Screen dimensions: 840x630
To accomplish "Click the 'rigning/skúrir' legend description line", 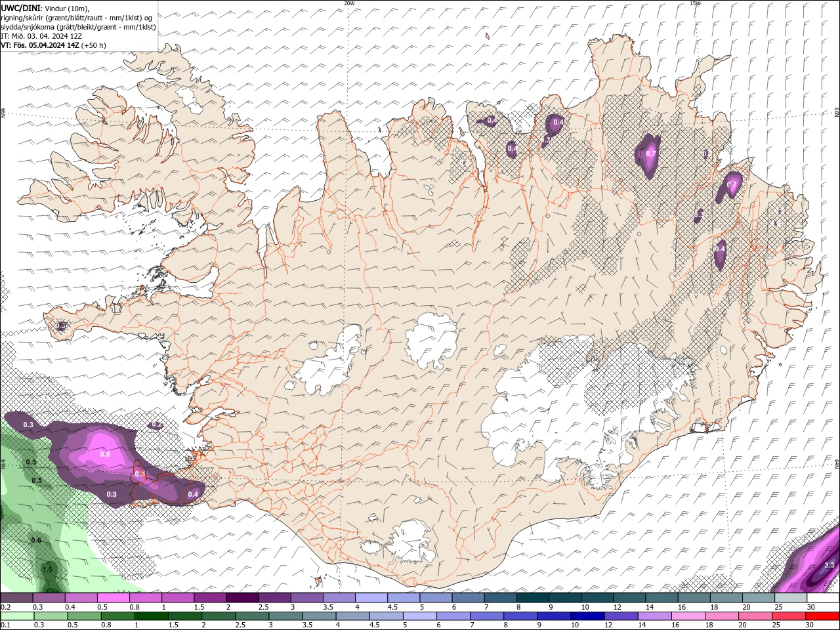I will point(76,18).
